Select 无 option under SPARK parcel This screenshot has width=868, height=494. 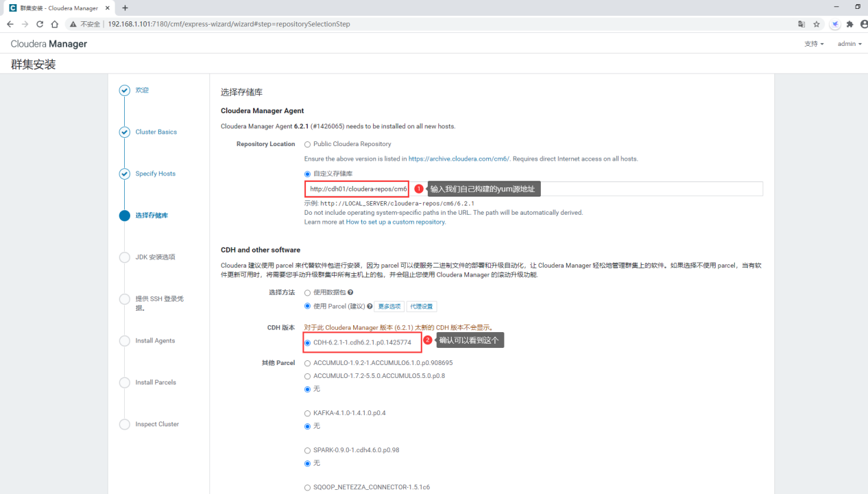click(307, 463)
